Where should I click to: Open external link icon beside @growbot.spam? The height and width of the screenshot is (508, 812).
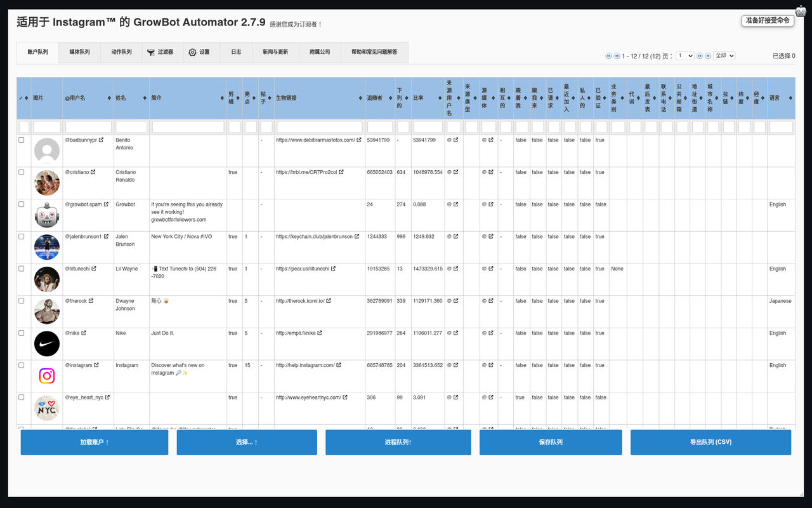[x=107, y=204]
